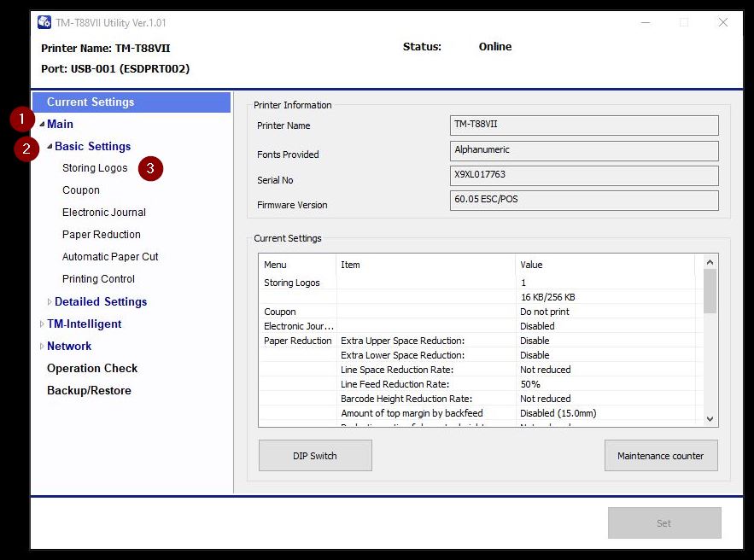Click the Printer Name field

click(x=584, y=125)
